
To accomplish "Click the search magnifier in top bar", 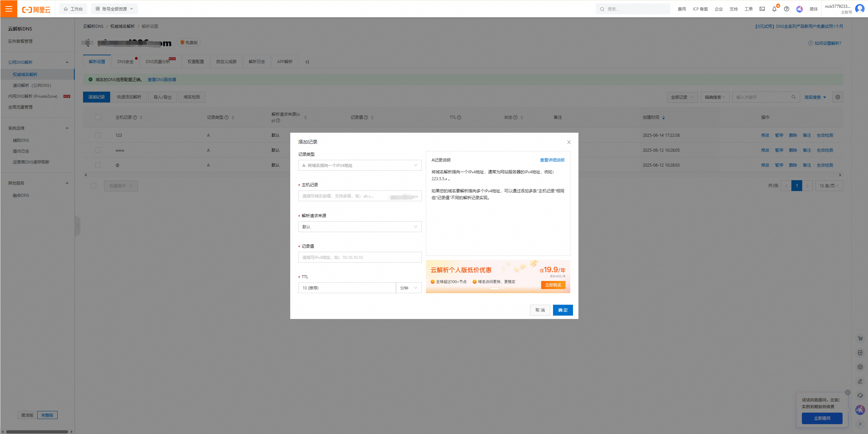I will coord(602,9).
